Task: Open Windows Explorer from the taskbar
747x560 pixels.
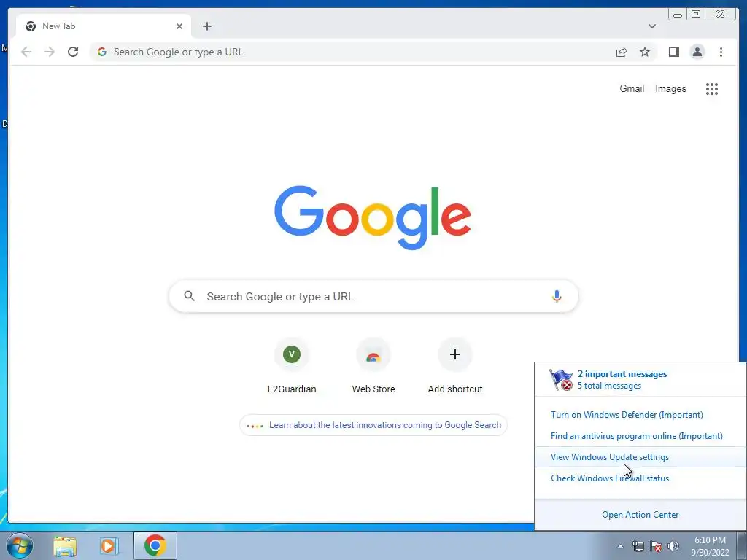Action: tap(65, 545)
